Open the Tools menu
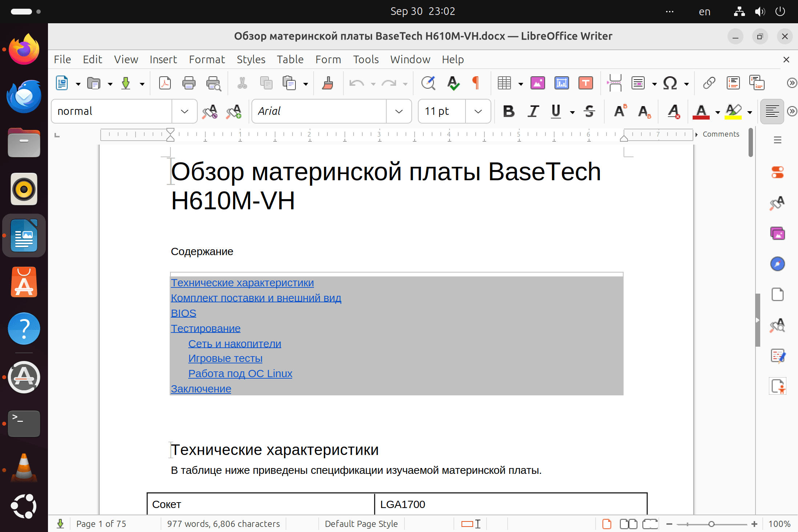This screenshot has height=532, width=798. pos(366,59)
